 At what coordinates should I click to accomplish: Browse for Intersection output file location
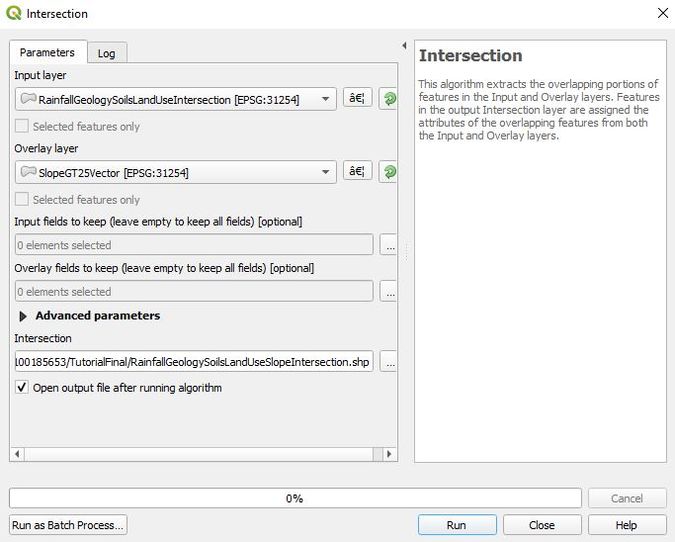(389, 363)
